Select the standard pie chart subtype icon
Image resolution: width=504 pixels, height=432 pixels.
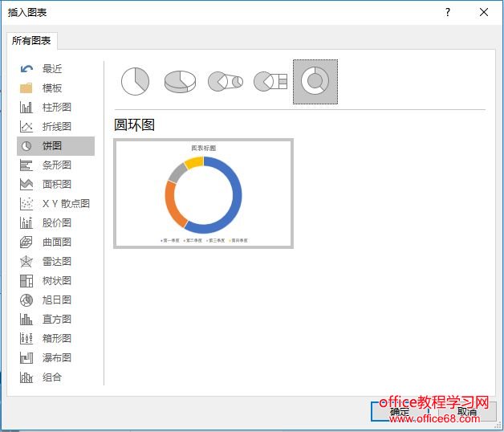tap(135, 81)
